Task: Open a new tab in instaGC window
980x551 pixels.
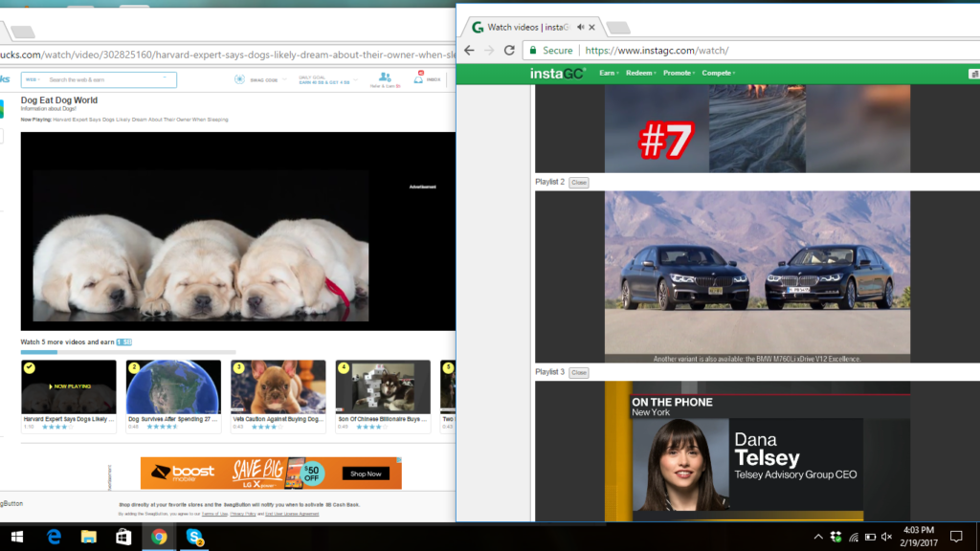Action: point(617,28)
